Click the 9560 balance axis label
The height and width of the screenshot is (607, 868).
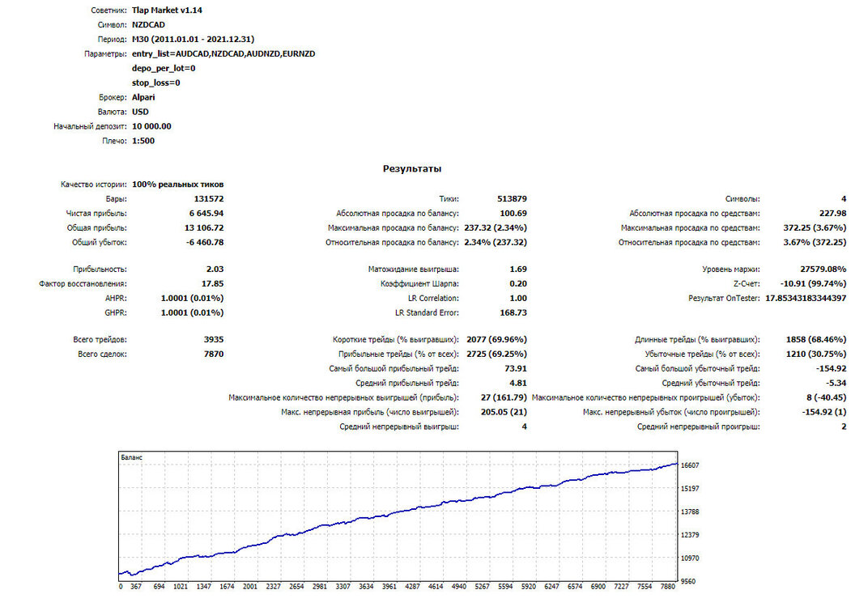pyautogui.click(x=688, y=582)
